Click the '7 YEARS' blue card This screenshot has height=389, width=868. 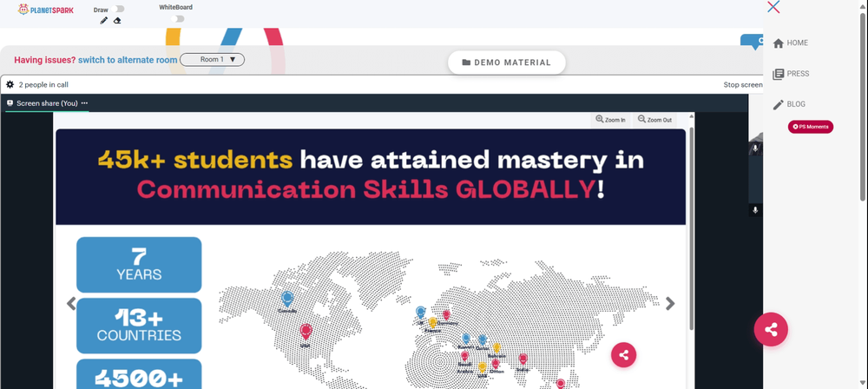[x=139, y=265]
